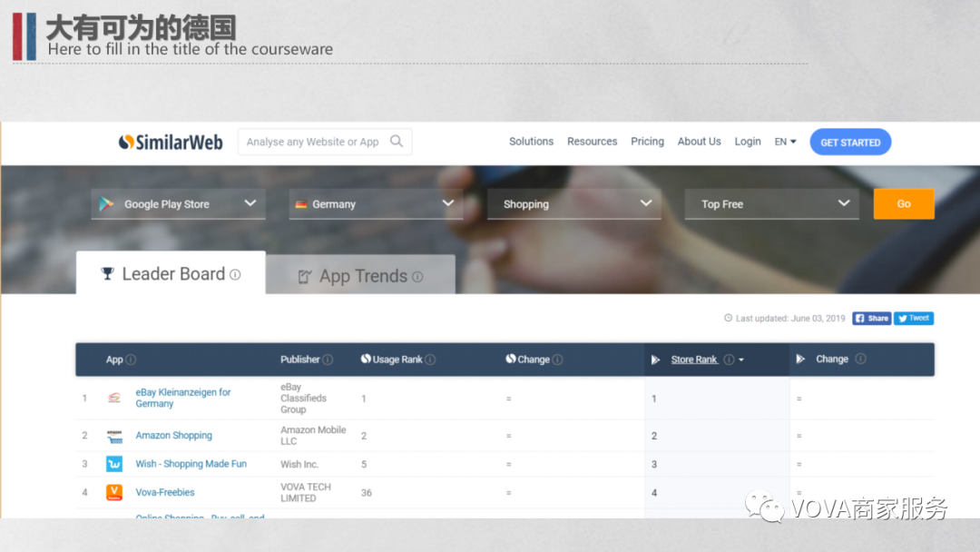Click the App Trends info icon
The image size is (980, 552).
coord(417,276)
